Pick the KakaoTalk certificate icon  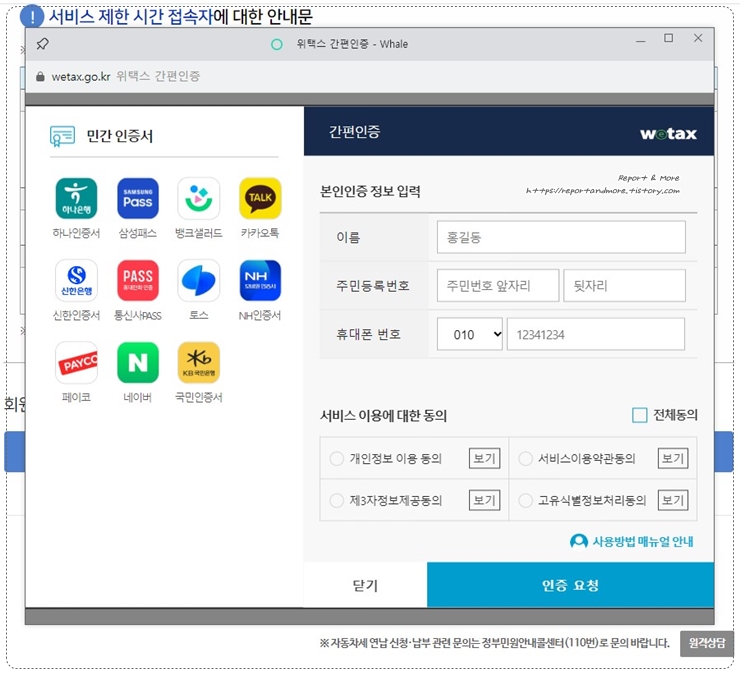[260, 198]
